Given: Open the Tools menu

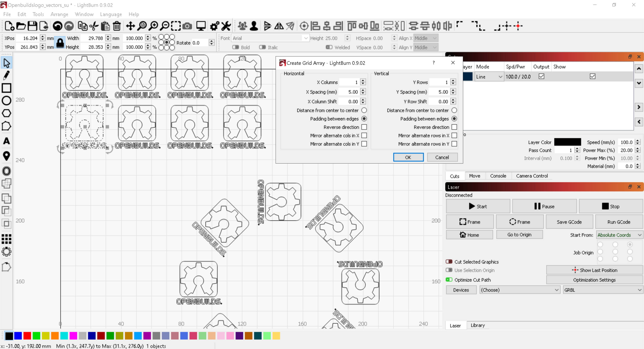Looking at the screenshot, I should click(x=38, y=14).
